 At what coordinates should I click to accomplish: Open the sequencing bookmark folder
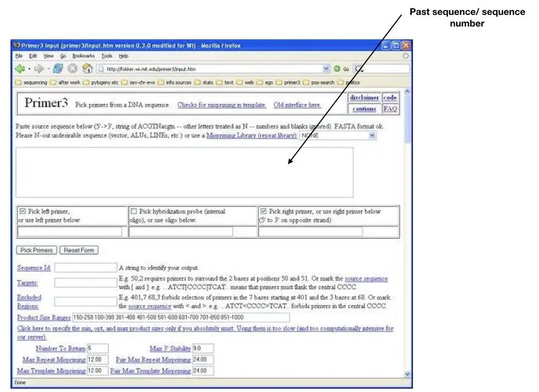click(32, 82)
